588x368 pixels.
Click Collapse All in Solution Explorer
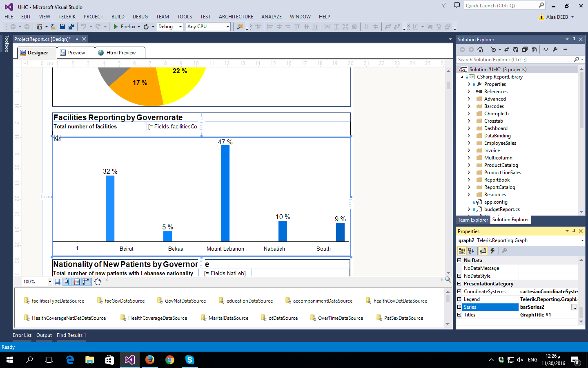tap(525, 49)
